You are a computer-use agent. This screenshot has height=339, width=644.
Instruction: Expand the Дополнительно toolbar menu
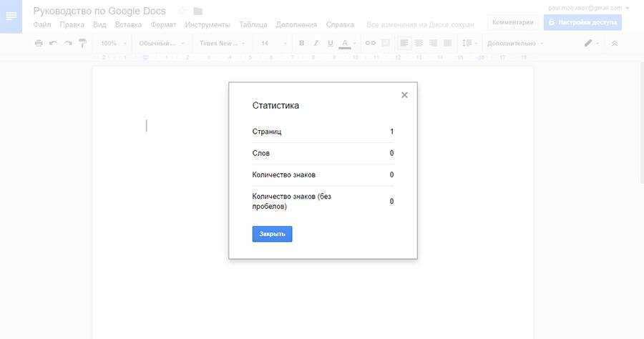(x=515, y=43)
